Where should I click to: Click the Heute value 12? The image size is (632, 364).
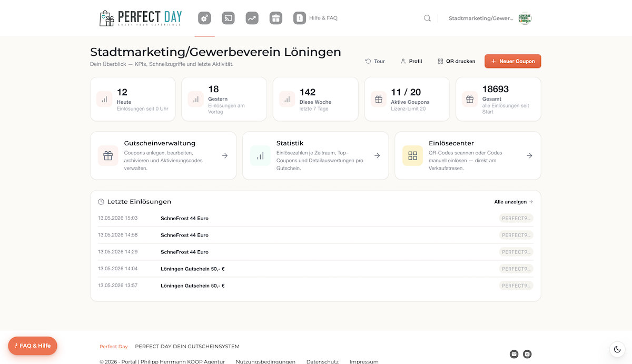[122, 92]
